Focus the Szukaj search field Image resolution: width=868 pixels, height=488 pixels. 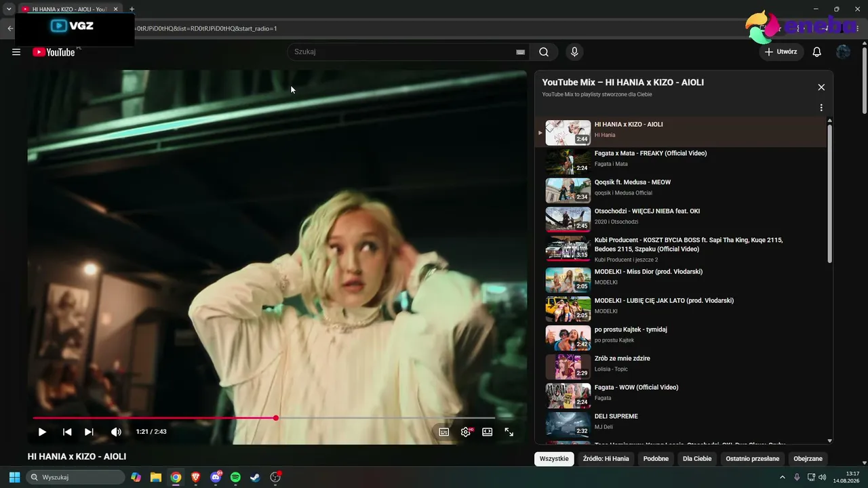(403, 52)
